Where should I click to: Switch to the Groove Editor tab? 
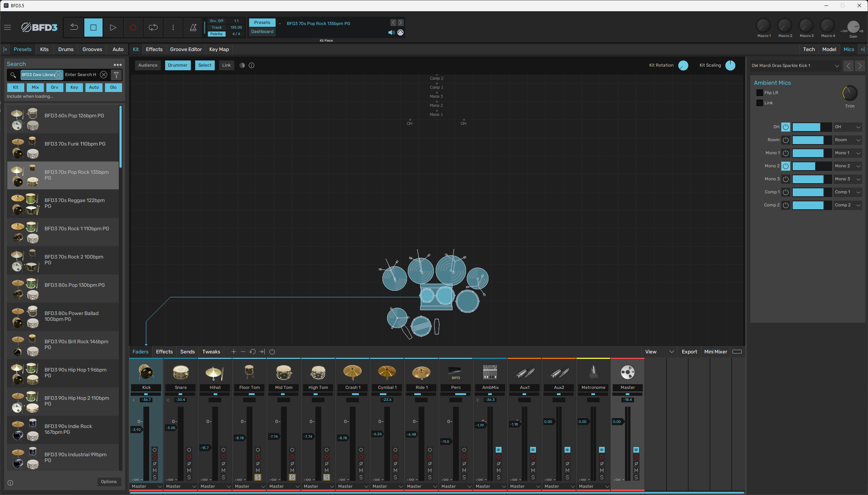click(x=186, y=49)
